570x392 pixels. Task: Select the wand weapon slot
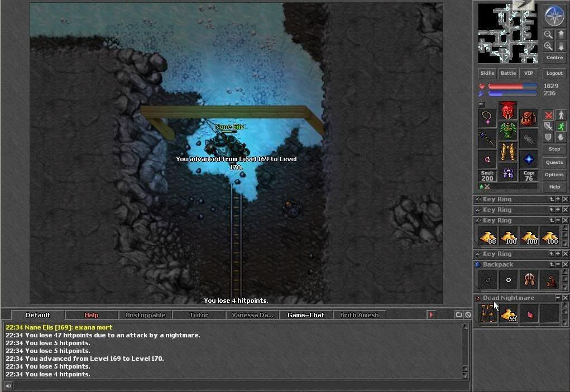tap(487, 138)
